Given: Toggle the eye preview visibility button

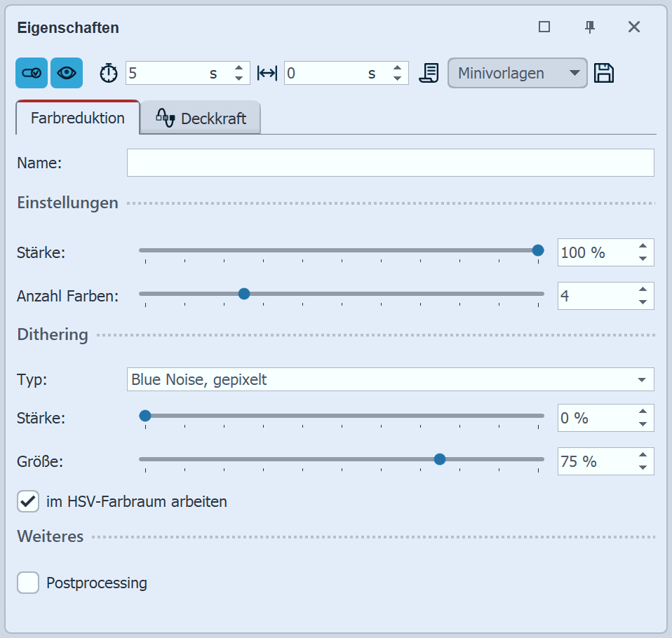Looking at the screenshot, I should (x=67, y=73).
